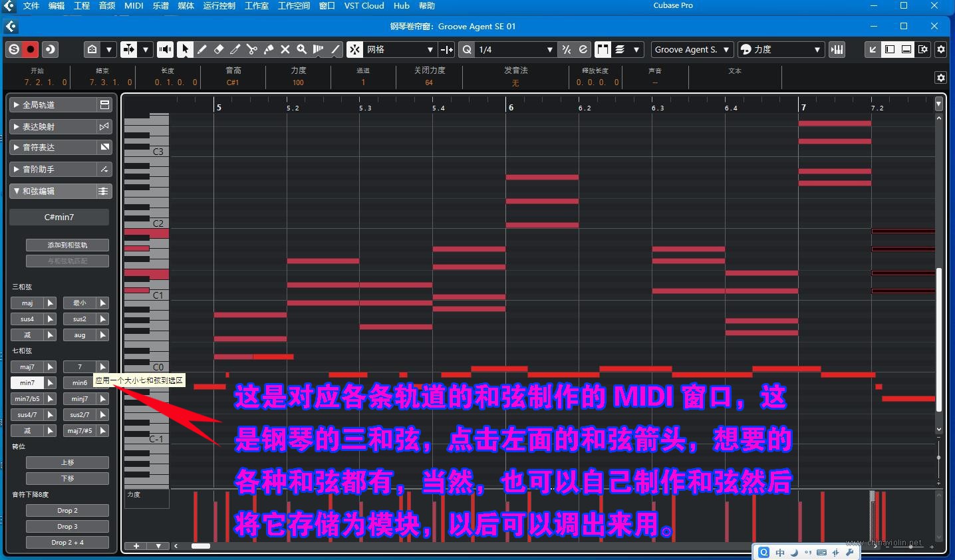
Task: Click the Apply Quantize Q icon
Action: click(467, 49)
